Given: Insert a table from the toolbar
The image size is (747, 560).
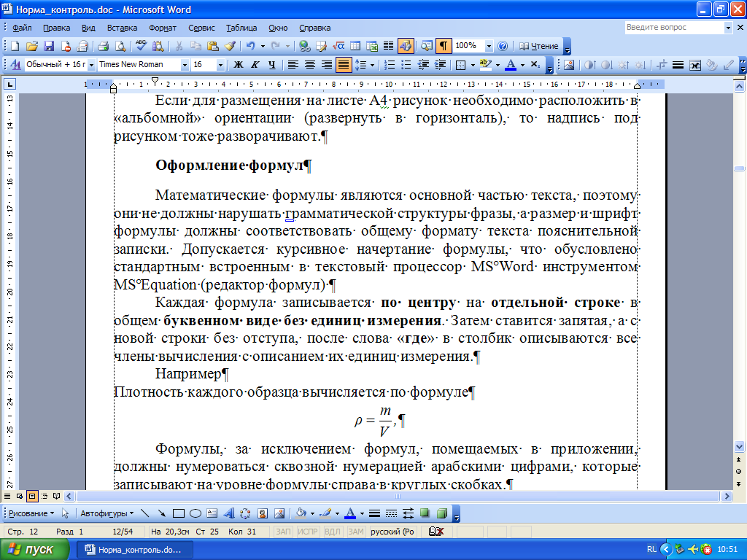Looking at the screenshot, I should point(355,46).
